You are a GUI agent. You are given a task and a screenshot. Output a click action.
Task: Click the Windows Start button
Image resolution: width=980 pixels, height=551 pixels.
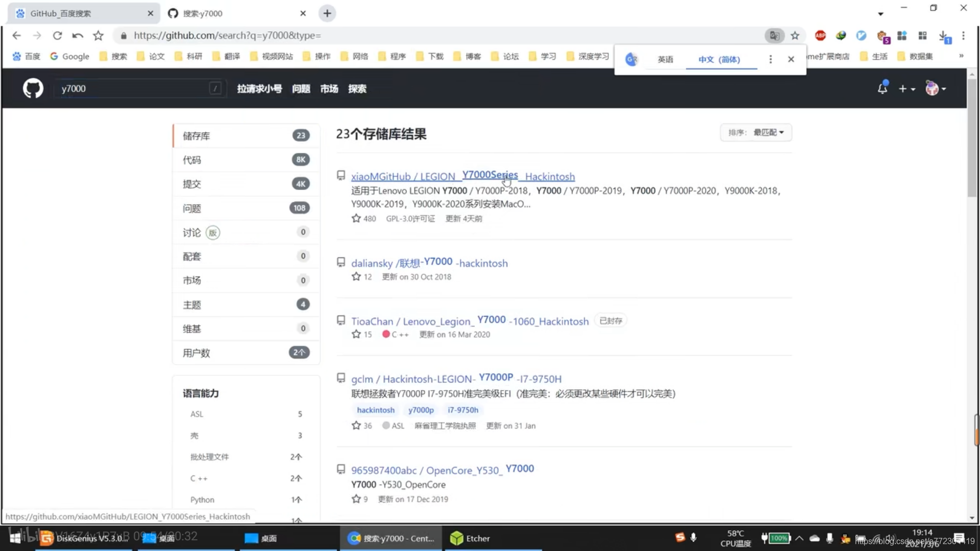tap(15, 538)
